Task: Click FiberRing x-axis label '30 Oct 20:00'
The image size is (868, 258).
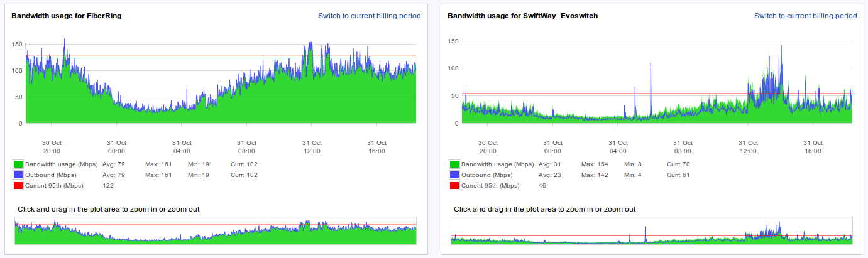Action: coord(52,147)
